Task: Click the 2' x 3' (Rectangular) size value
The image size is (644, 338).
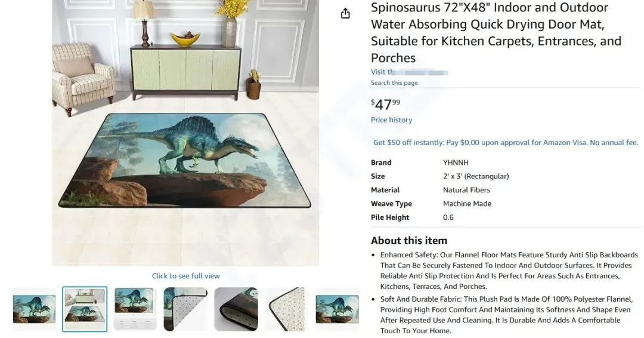Action: (x=476, y=176)
